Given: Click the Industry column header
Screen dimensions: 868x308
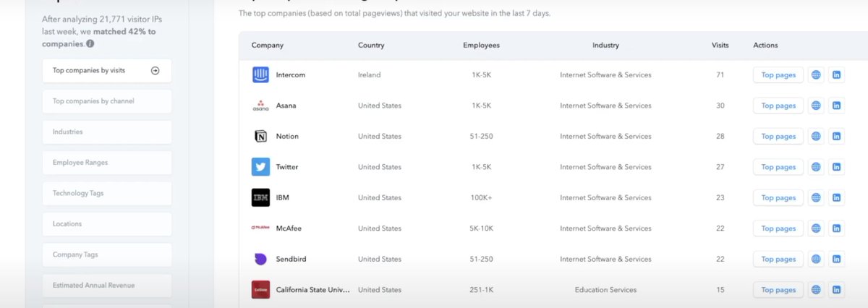Looking at the screenshot, I should coord(605,45).
